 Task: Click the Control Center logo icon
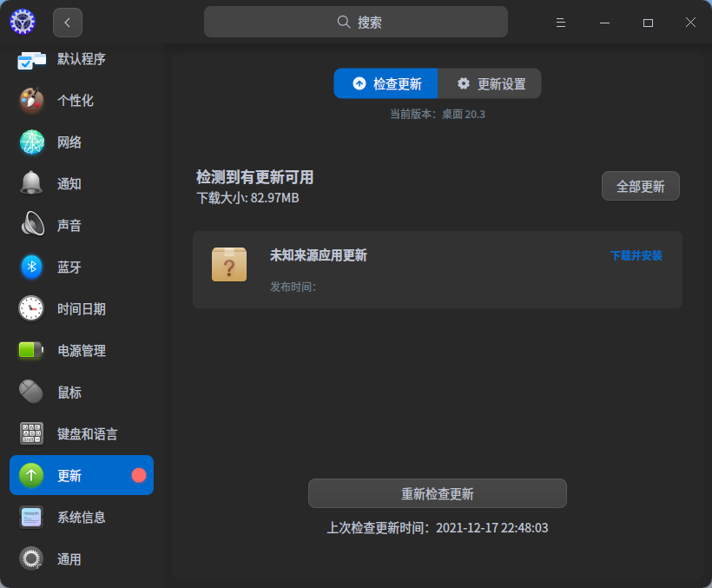pos(23,22)
